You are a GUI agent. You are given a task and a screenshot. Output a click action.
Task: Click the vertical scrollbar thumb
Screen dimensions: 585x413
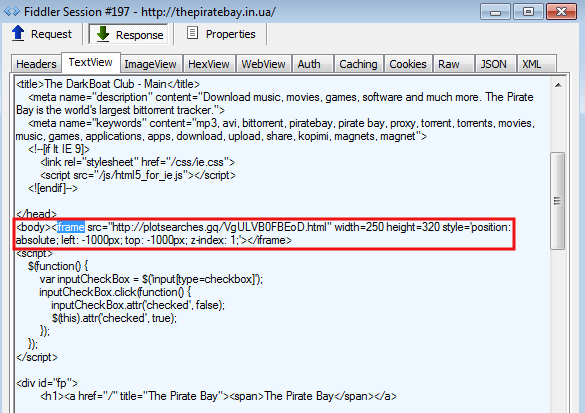click(557, 201)
